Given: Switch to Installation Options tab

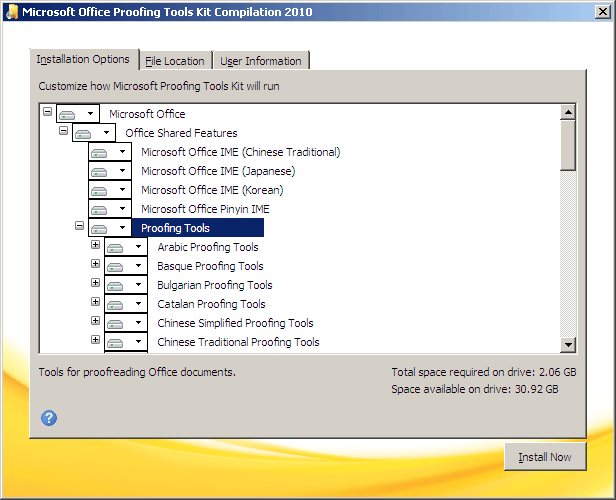Looking at the screenshot, I should 83,59.
